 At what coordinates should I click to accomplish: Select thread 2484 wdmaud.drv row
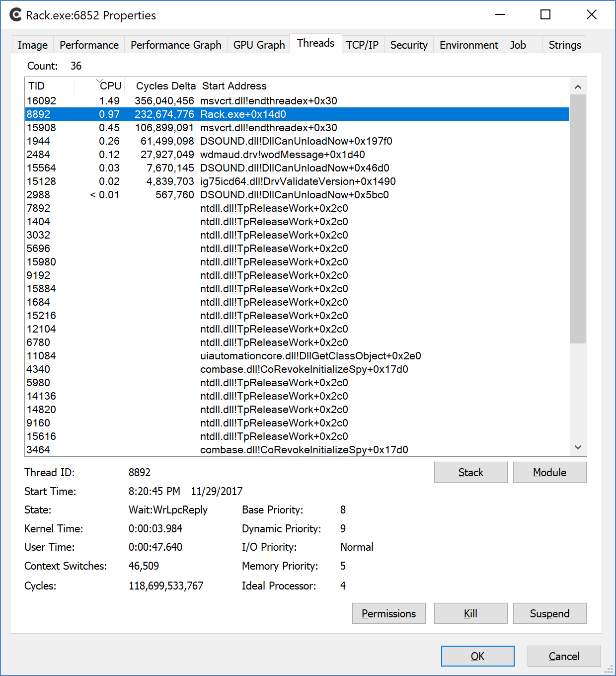(x=297, y=155)
